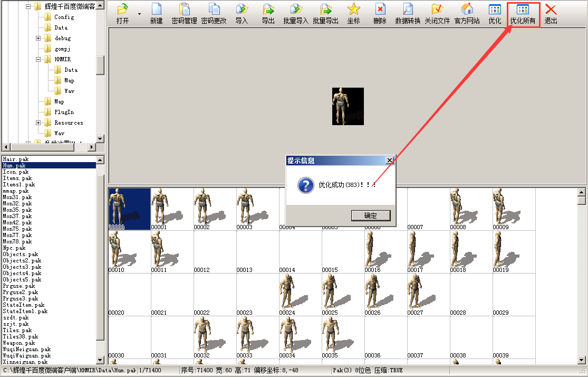Click the 导入 import icon
The height and width of the screenshot is (377, 588).
[242, 14]
